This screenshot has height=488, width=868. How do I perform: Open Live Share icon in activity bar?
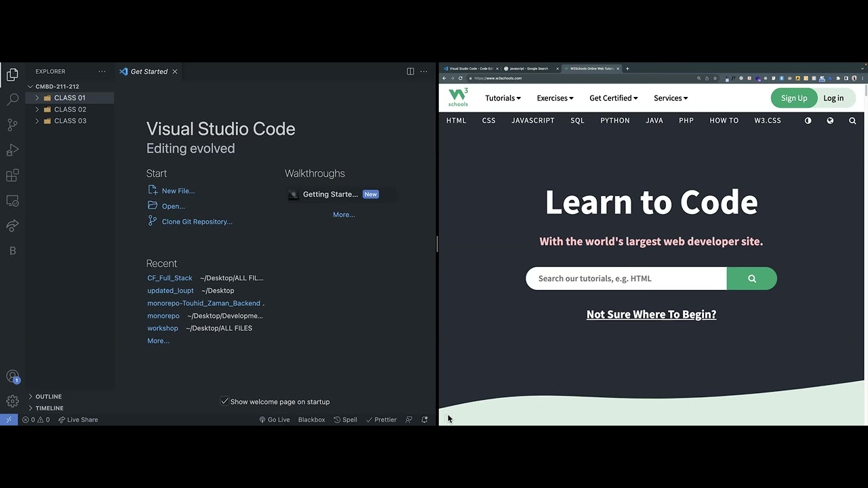(x=12, y=226)
